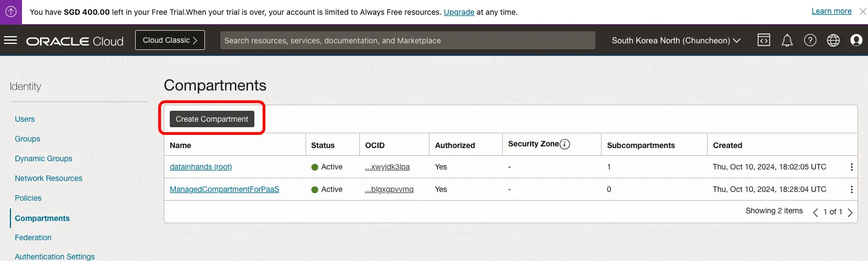Click the help question mark icon
868x261 pixels.
810,40
